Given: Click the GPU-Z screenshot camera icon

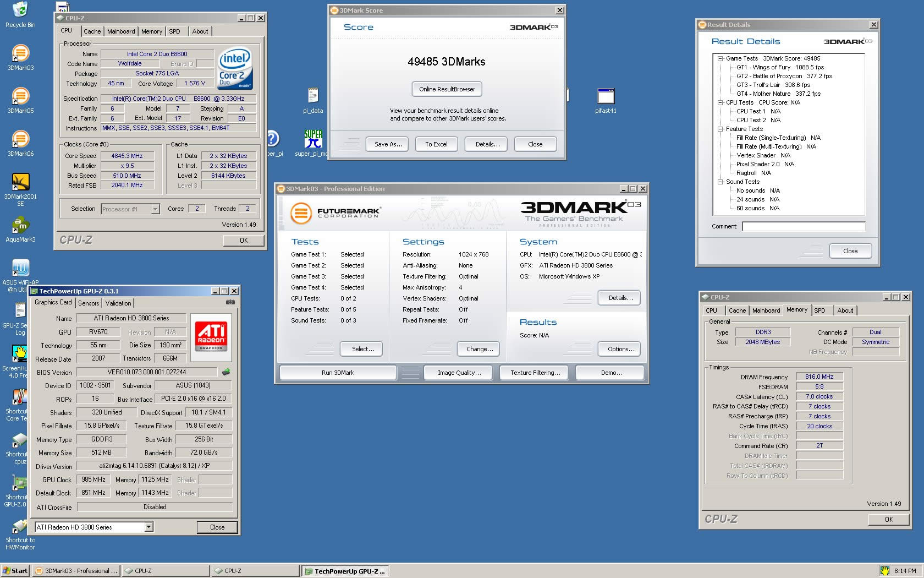Looking at the screenshot, I should click(x=230, y=302).
